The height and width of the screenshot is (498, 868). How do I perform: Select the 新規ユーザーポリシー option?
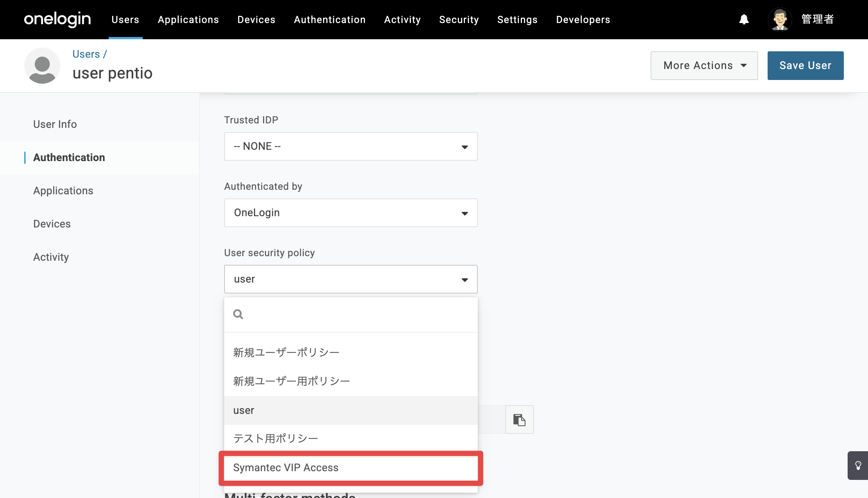click(x=351, y=352)
